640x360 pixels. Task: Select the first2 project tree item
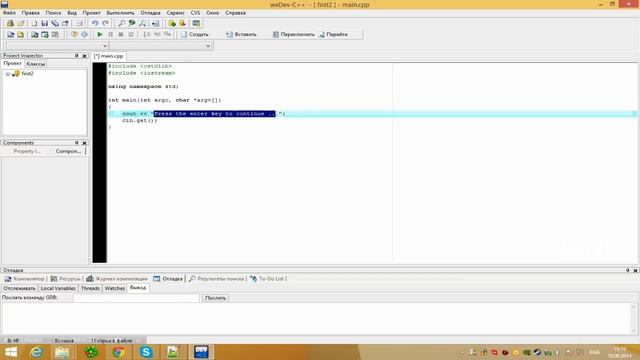coord(27,74)
